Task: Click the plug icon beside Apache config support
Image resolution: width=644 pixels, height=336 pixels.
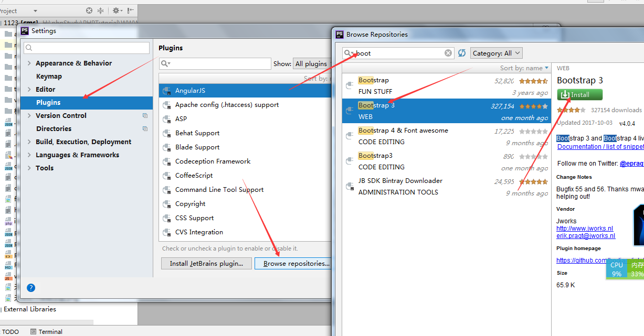Action: coord(167,105)
